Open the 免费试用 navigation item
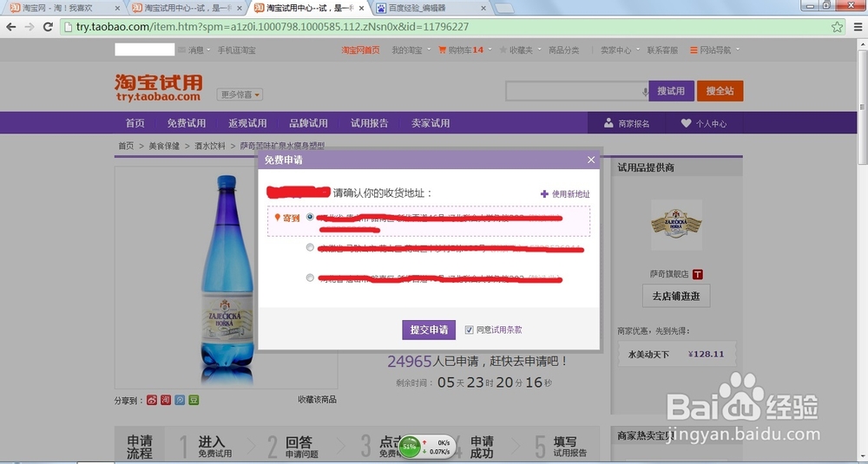This screenshot has width=868, height=464. [187, 123]
